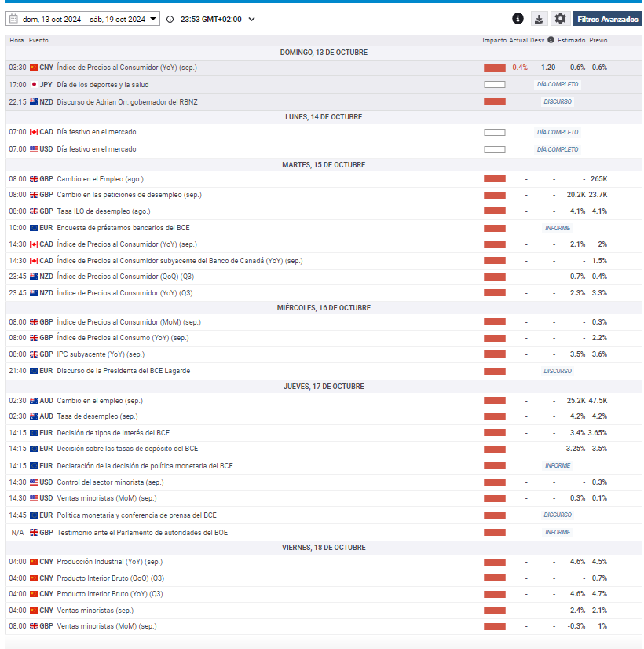Screen dimensions: 644x649
Task: Open the 'Decisión de tipos de interés del BCE' event
Action: point(113,433)
